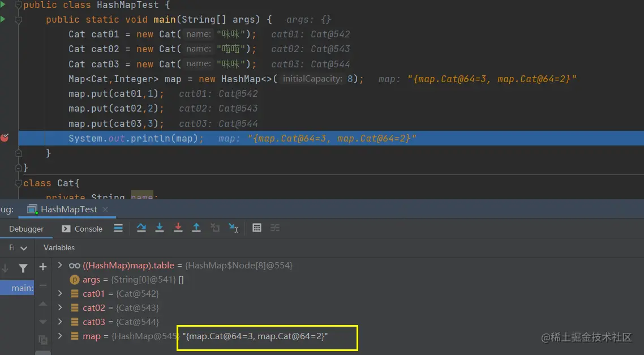Click the green run arrow beside main method
644x355 pixels.
click(x=3, y=19)
